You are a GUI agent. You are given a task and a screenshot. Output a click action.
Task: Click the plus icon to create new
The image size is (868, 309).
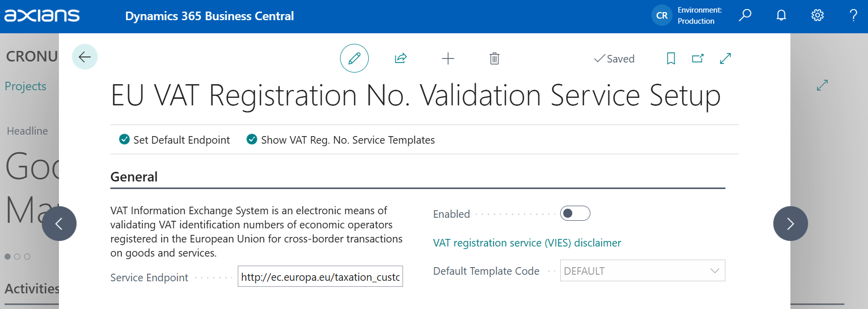(x=448, y=58)
